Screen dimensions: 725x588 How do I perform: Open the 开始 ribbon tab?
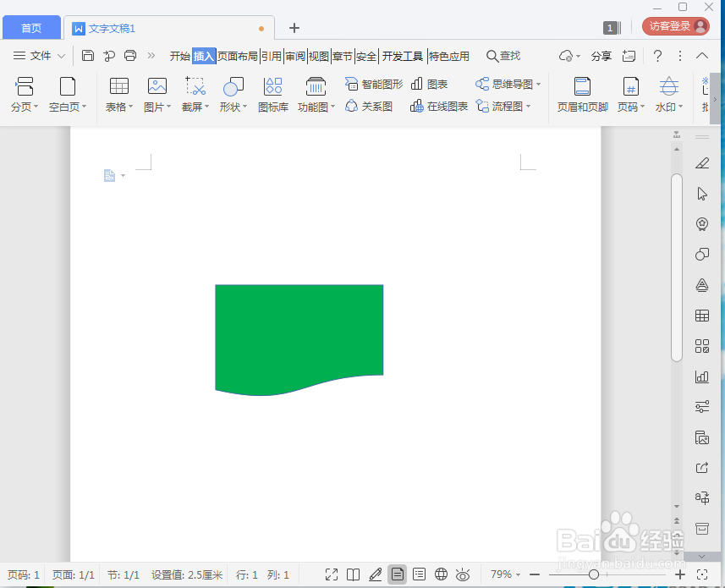click(x=180, y=56)
